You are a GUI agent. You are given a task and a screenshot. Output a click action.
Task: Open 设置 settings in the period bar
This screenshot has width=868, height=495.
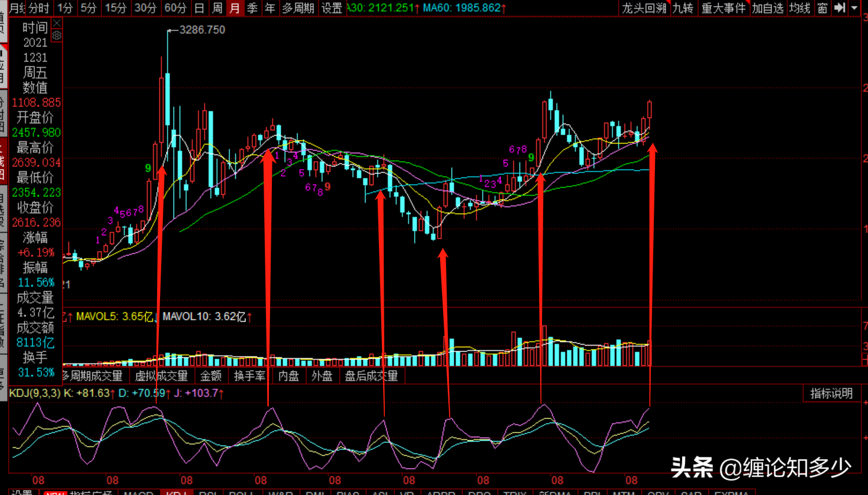coord(332,8)
